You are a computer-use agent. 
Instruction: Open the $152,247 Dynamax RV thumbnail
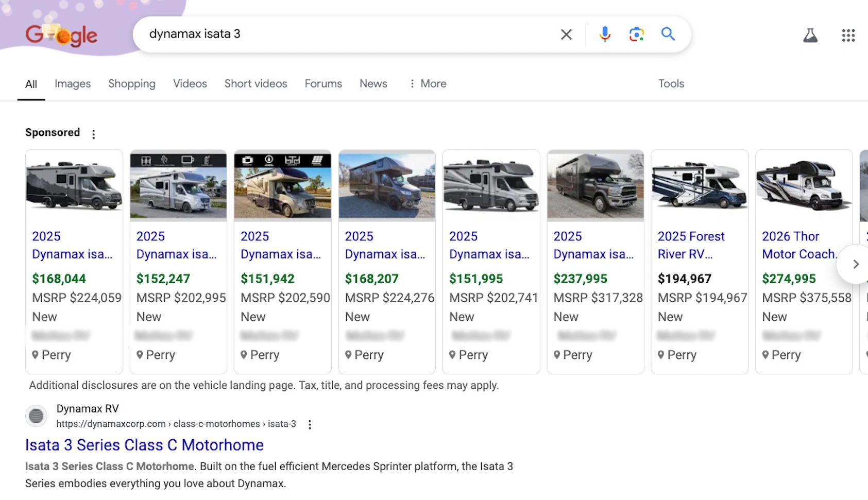(x=178, y=186)
